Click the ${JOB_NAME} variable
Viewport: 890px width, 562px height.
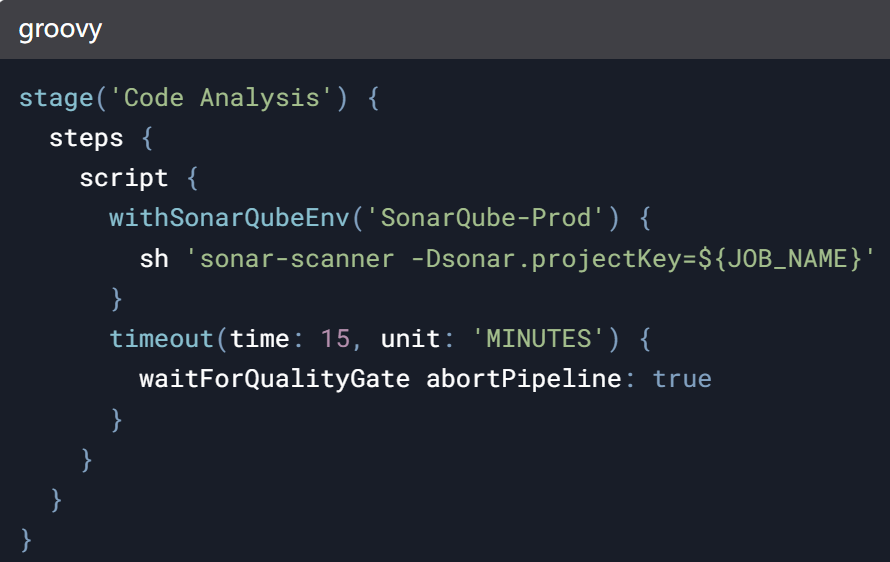tap(780, 259)
